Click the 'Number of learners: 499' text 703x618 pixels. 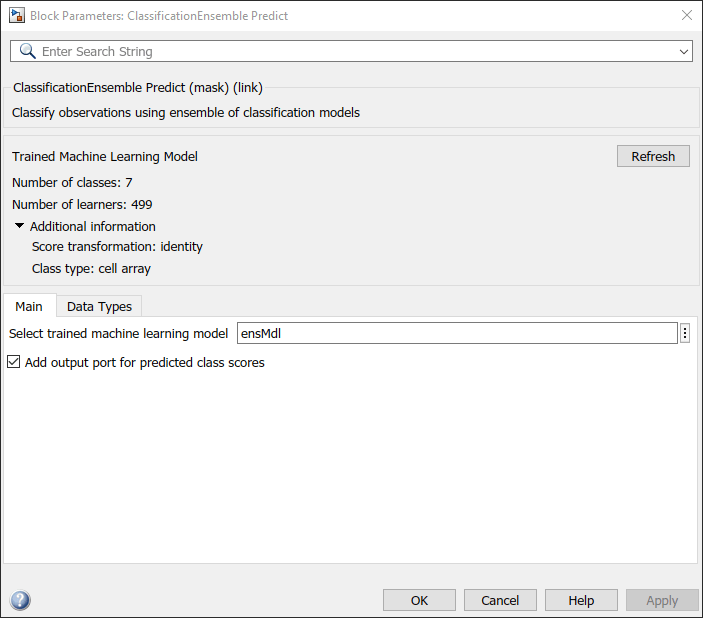[82, 205]
